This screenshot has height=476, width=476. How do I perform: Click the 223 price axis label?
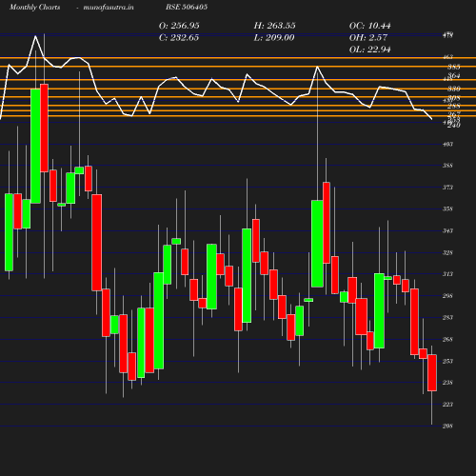click(x=447, y=405)
